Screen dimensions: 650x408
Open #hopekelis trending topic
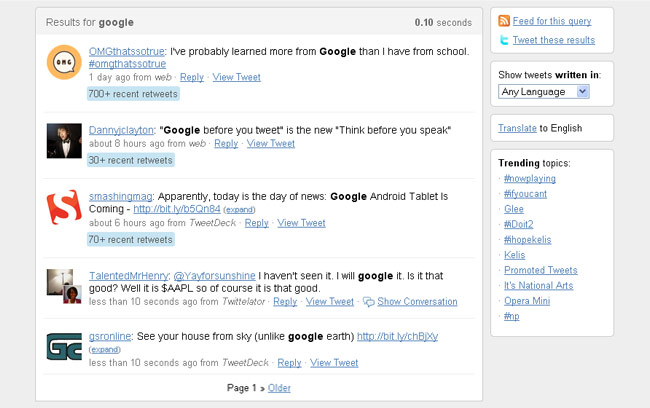tap(528, 240)
